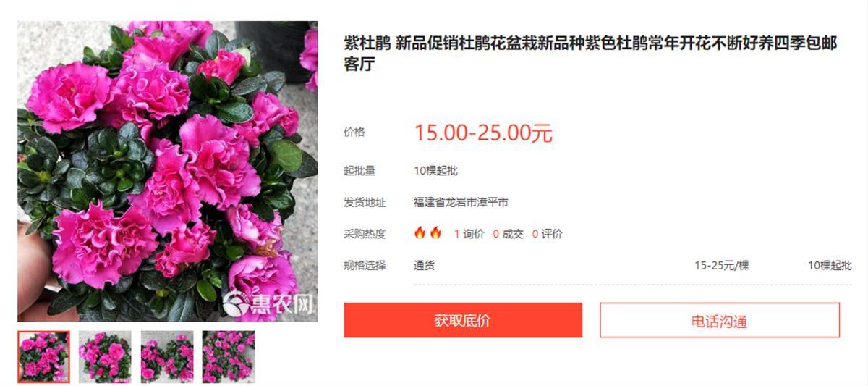Click the 10棵起批 text in specification row
This screenshot has width=868, height=386.
pos(830,266)
